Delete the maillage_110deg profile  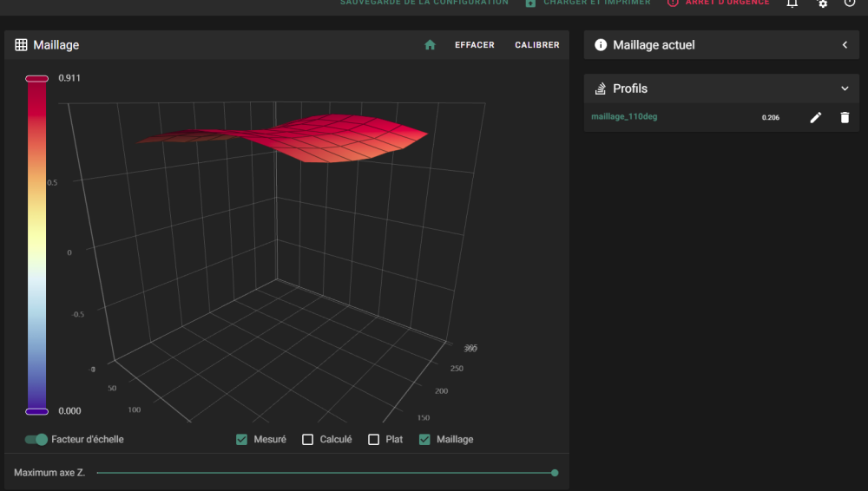coord(845,117)
